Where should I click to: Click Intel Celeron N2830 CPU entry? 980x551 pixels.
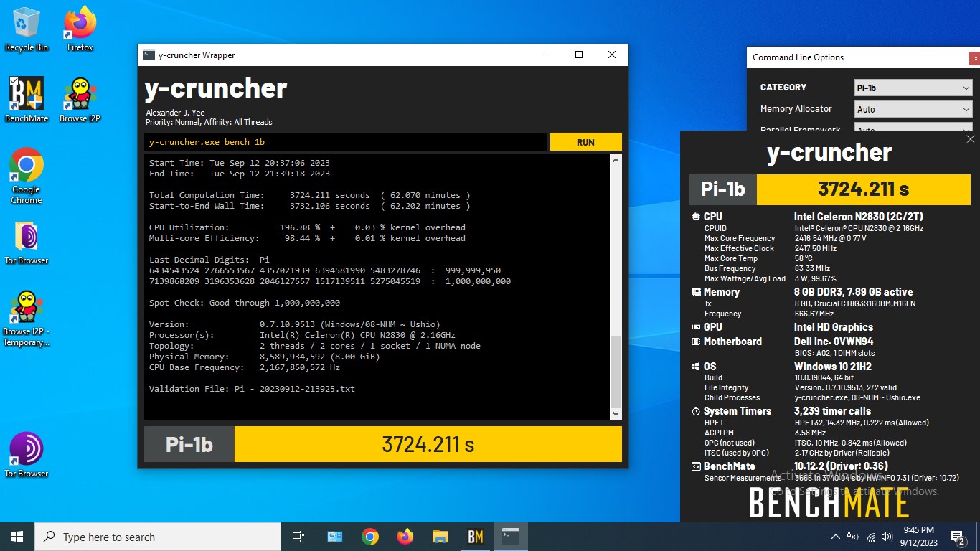click(x=857, y=217)
